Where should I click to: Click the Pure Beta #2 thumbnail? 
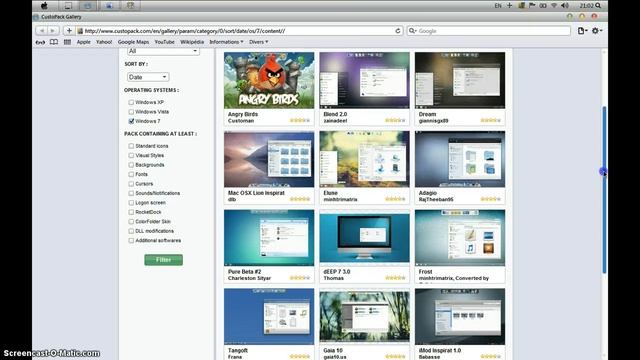pyautogui.click(x=269, y=238)
